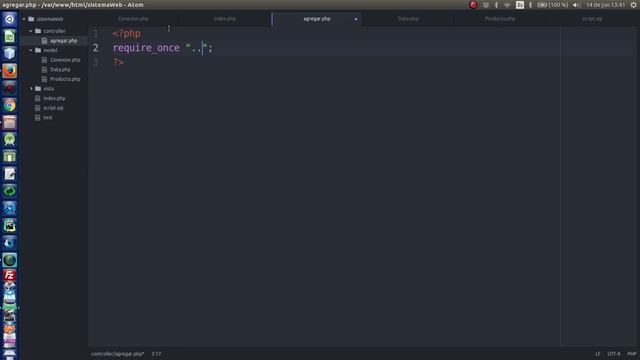This screenshot has width=640, height=360.
Task: Click the UTF-8 encoding selector
Action: click(x=614, y=354)
